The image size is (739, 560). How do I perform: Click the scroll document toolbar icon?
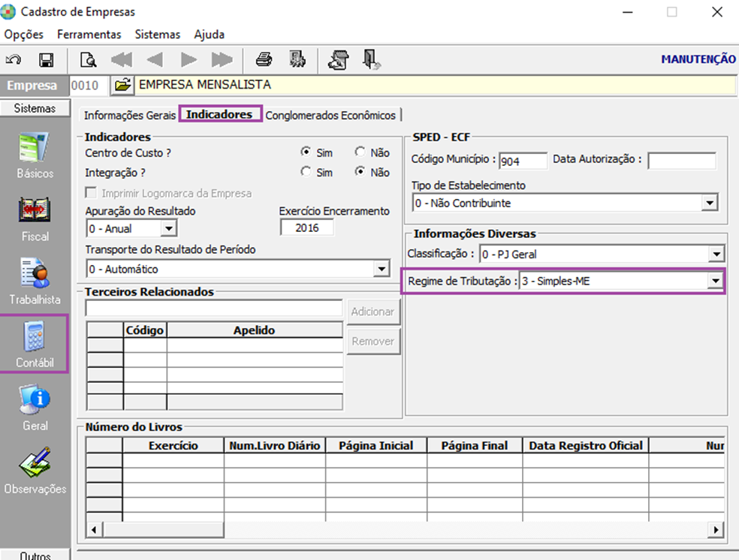coord(339,60)
